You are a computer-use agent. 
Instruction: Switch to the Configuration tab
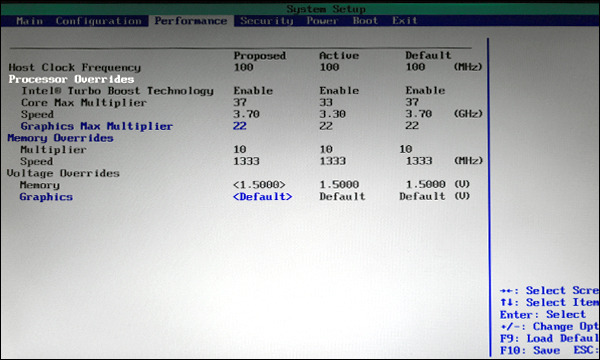[99, 21]
